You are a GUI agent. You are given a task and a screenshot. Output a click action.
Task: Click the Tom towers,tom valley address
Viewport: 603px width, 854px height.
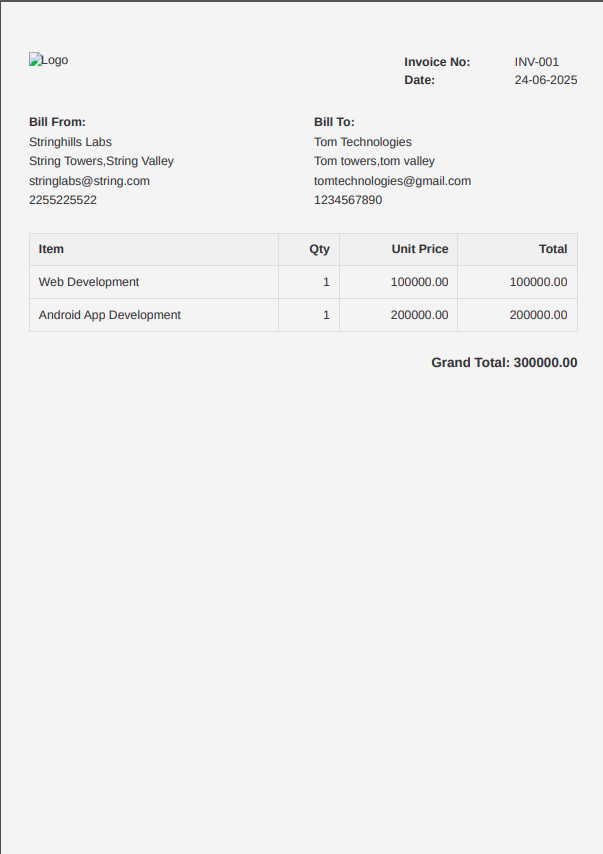374,161
